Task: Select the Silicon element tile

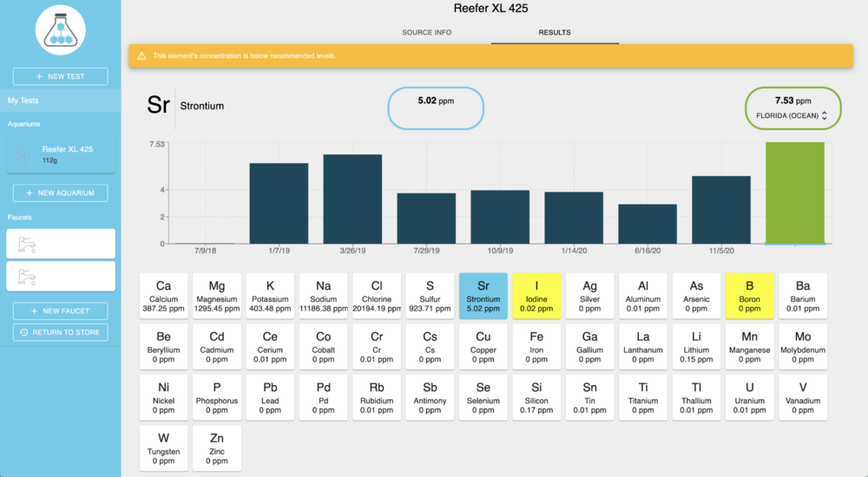Action: click(x=536, y=397)
